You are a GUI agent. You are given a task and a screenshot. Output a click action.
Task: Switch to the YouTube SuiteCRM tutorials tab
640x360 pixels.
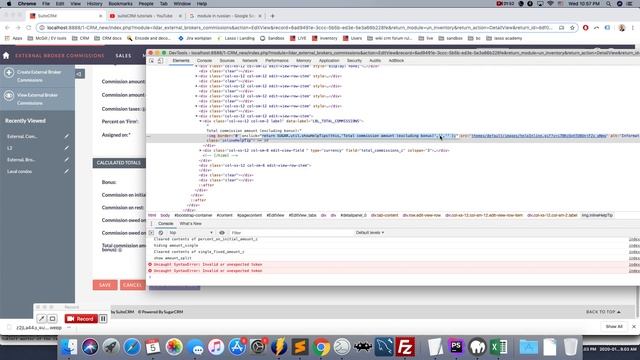[145, 16]
